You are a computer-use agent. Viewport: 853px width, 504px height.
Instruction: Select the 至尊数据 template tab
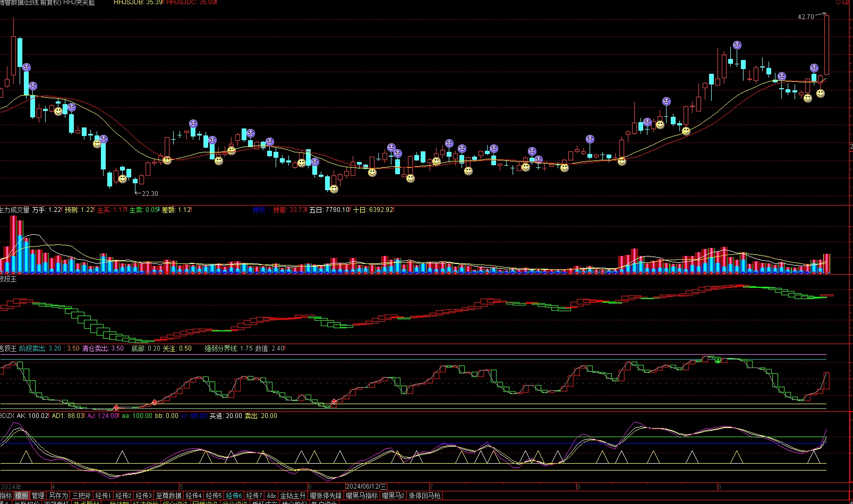pyautogui.click(x=168, y=496)
